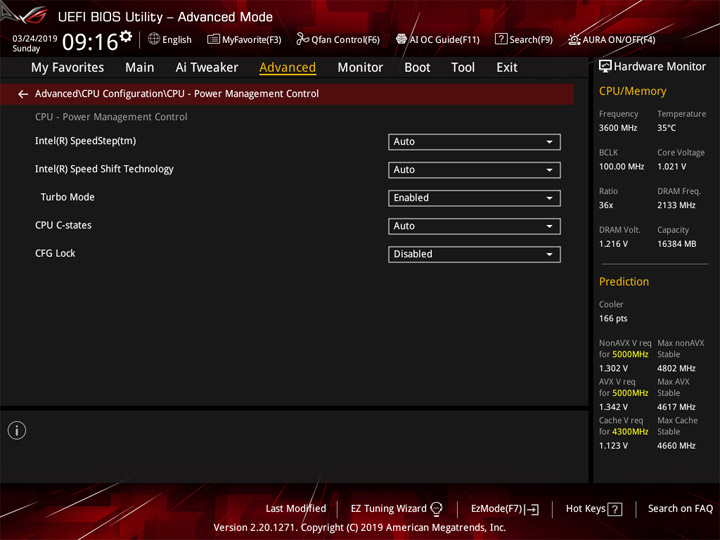Toggle AURA ON/OFF(F4)
The image size is (720, 540).
coord(612,39)
